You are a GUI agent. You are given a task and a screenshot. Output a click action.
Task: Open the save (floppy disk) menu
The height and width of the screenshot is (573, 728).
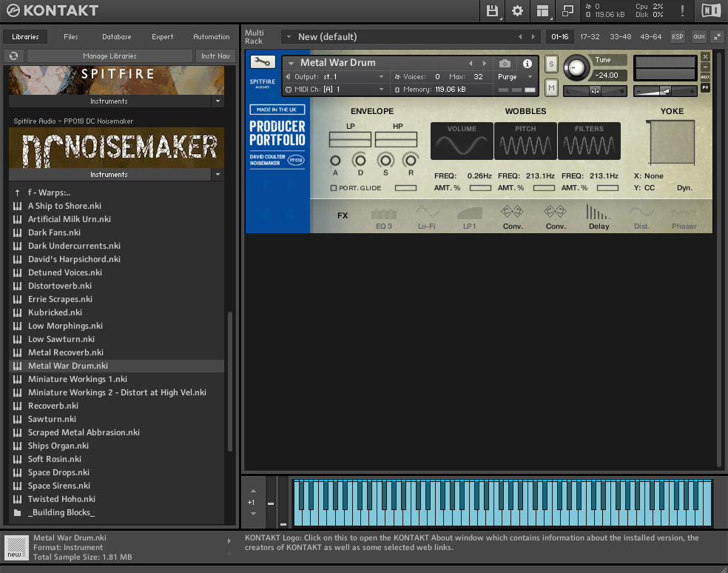(492, 10)
